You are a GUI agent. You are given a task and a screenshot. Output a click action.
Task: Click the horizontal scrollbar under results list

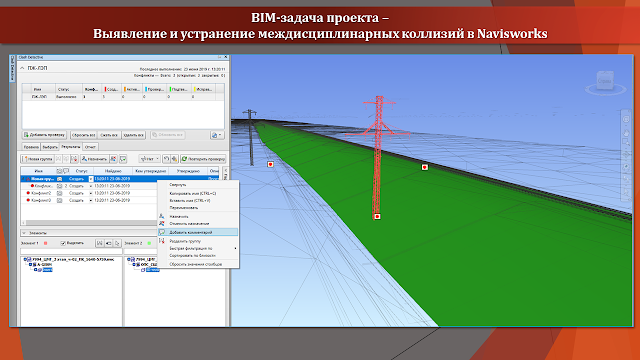coord(90,223)
